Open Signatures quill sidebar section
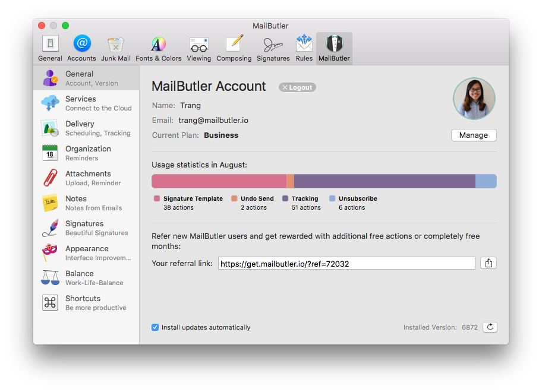The image size is (542, 392). pos(86,227)
